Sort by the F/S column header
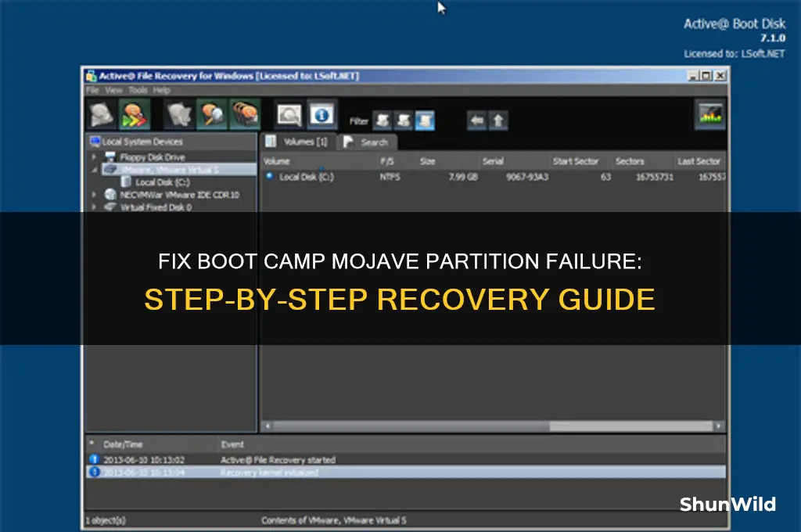Screen dimensions: 801x532 pyautogui.click(x=387, y=161)
